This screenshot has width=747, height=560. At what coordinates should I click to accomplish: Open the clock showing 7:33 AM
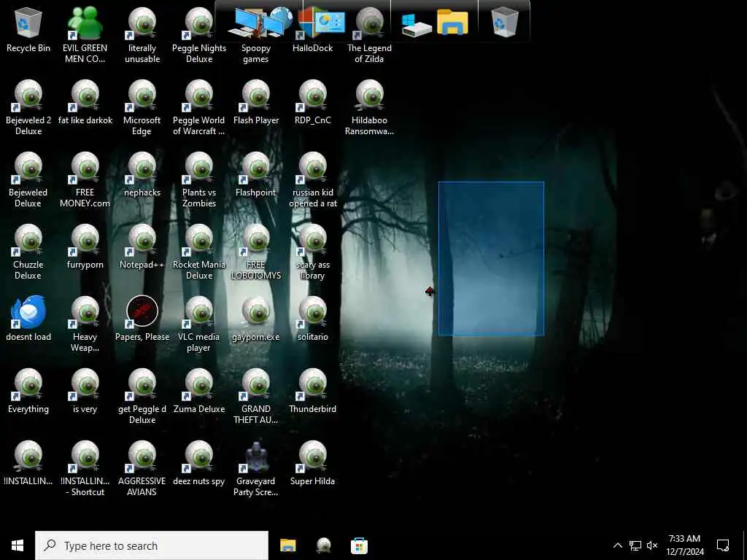point(684,545)
